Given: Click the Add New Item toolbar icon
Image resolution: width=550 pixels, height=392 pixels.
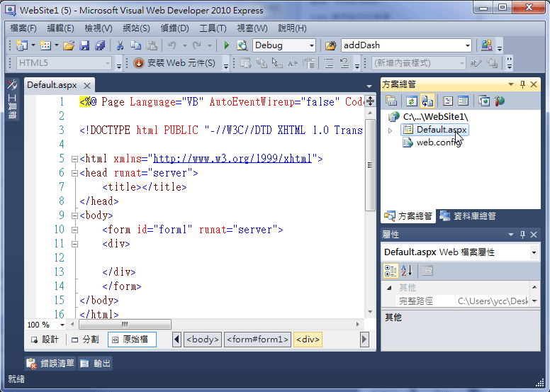Looking at the screenshot, I should [45, 45].
